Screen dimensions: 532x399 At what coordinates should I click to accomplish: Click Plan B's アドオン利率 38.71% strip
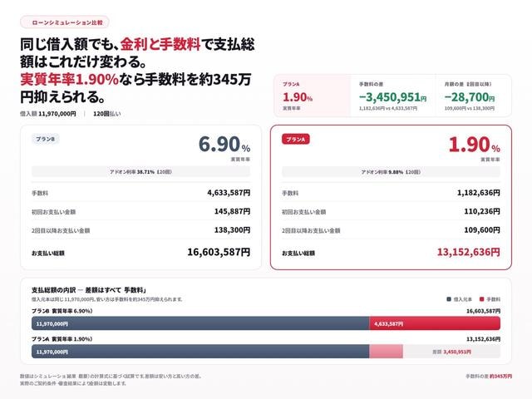(x=140, y=172)
